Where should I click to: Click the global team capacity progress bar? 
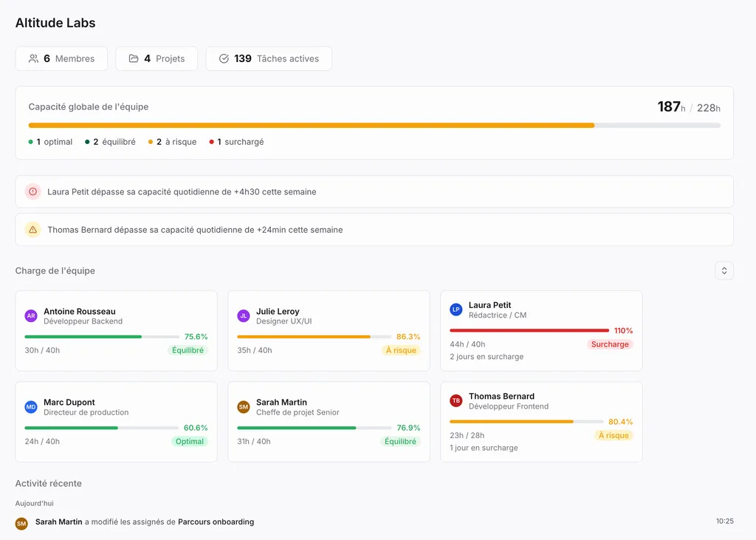(x=374, y=126)
